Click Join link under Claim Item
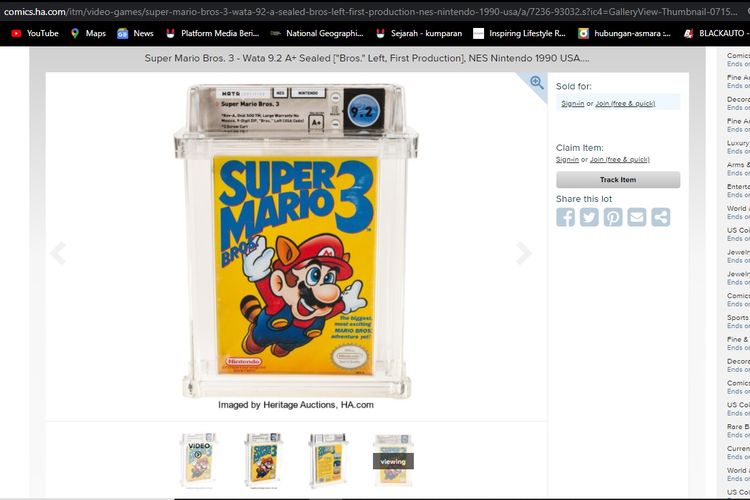This screenshot has height=500, width=750. pyautogui.click(x=619, y=159)
